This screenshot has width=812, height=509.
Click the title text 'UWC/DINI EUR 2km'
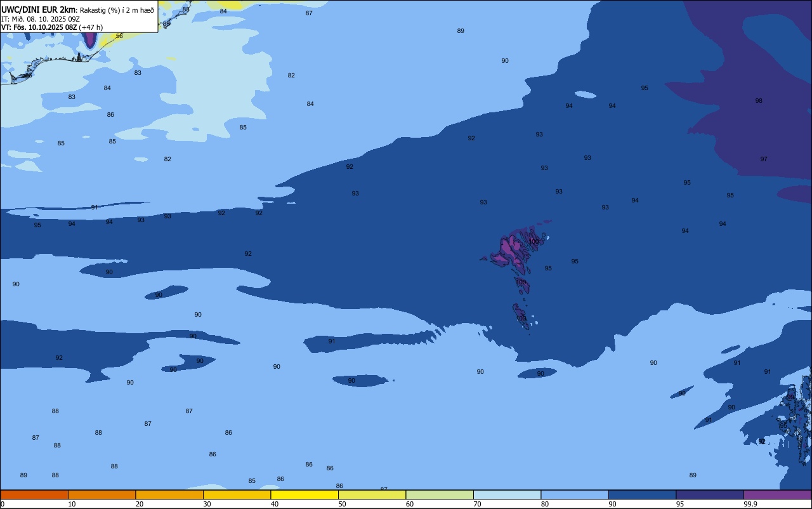[38, 10]
